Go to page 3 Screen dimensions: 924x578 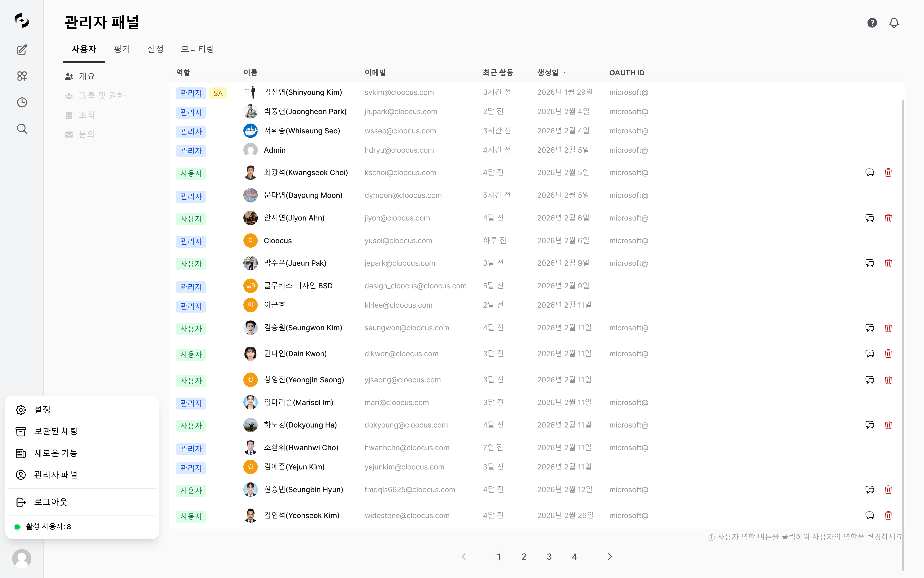click(x=549, y=557)
